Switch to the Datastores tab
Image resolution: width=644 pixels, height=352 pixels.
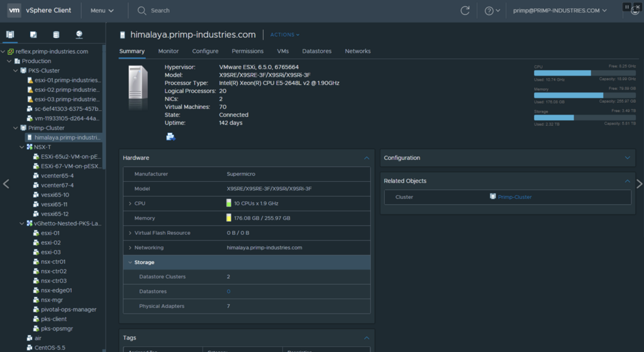(x=317, y=51)
